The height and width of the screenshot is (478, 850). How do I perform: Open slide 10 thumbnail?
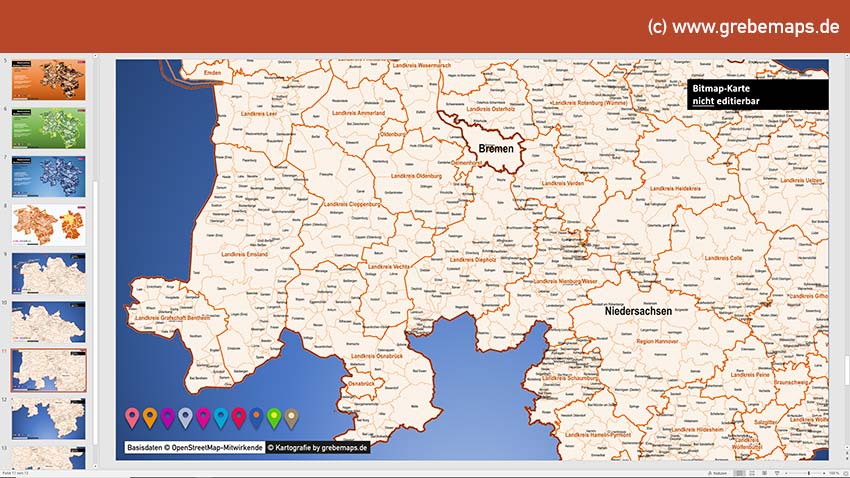(x=49, y=322)
